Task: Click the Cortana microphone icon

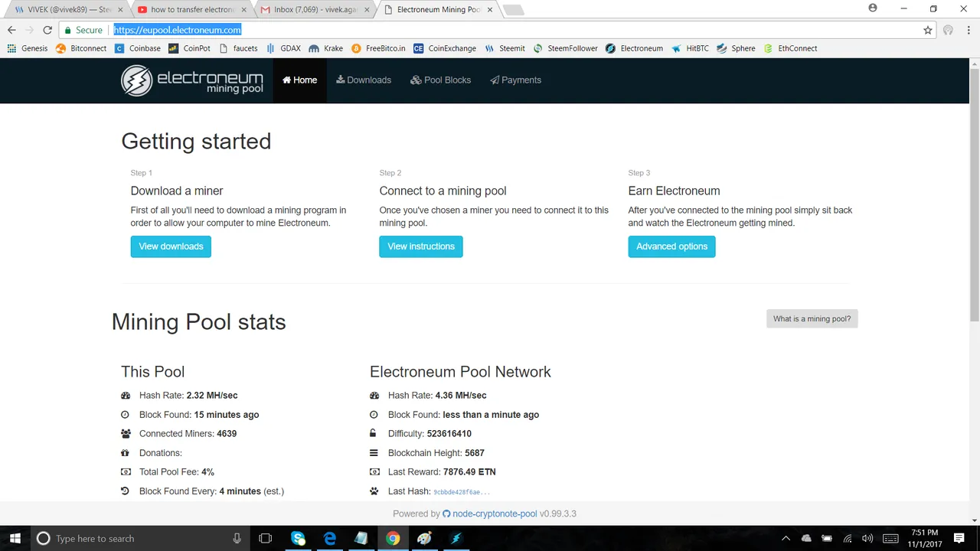Action: tap(237, 539)
